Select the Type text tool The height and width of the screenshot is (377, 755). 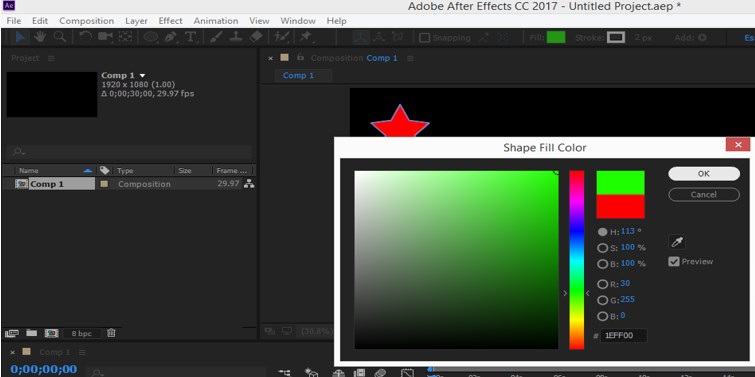click(x=191, y=37)
